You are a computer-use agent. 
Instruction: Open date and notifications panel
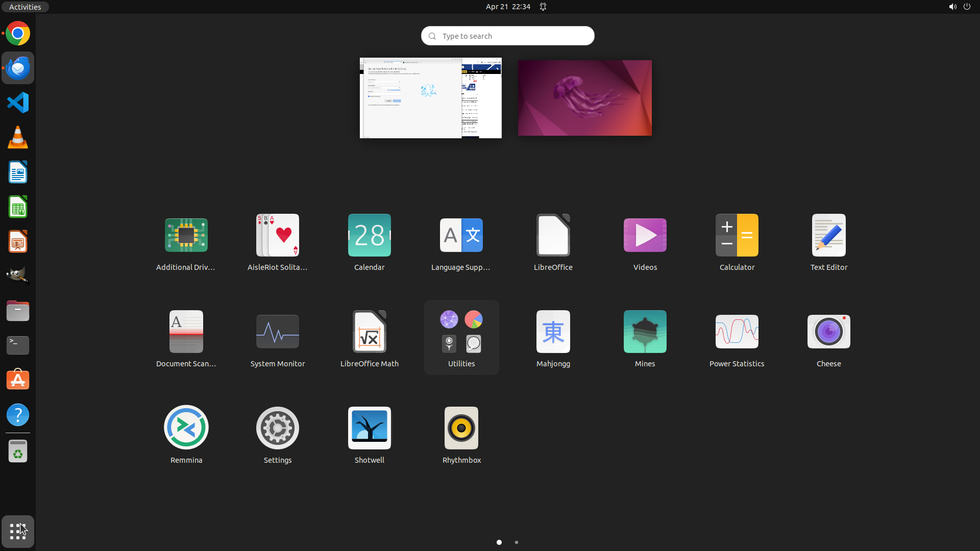[508, 7]
